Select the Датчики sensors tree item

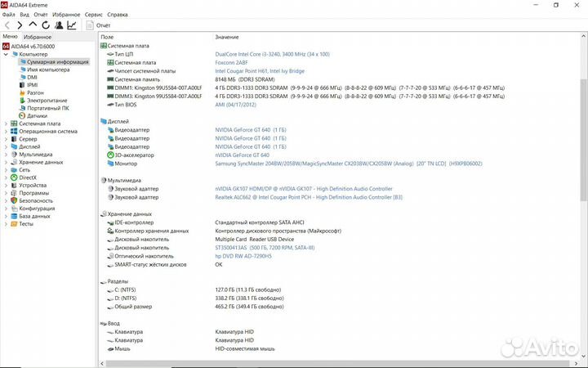tap(37, 115)
